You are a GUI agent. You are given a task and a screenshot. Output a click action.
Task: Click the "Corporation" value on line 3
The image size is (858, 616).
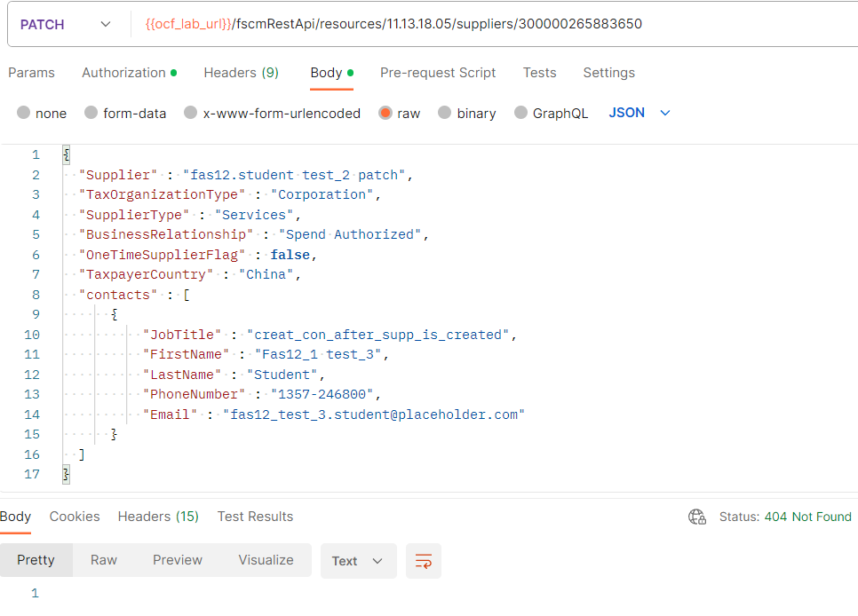(322, 194)
